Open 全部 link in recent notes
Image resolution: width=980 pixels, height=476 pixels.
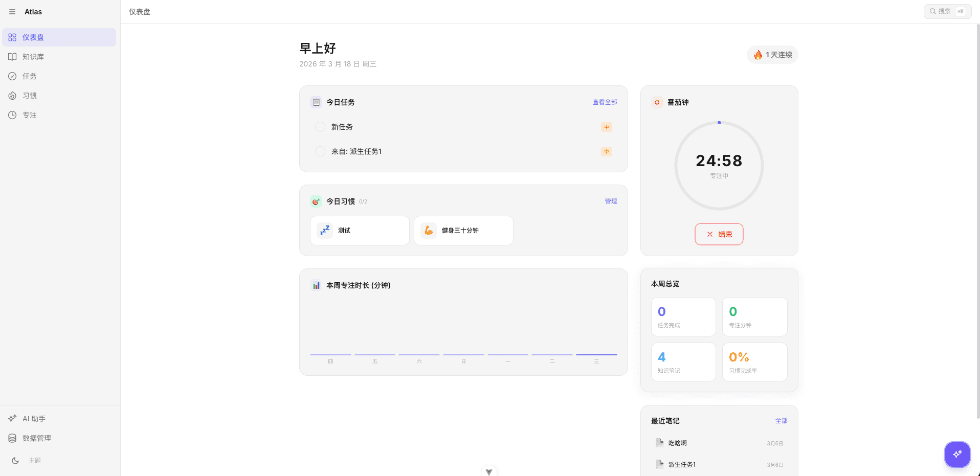coord(782,421)
